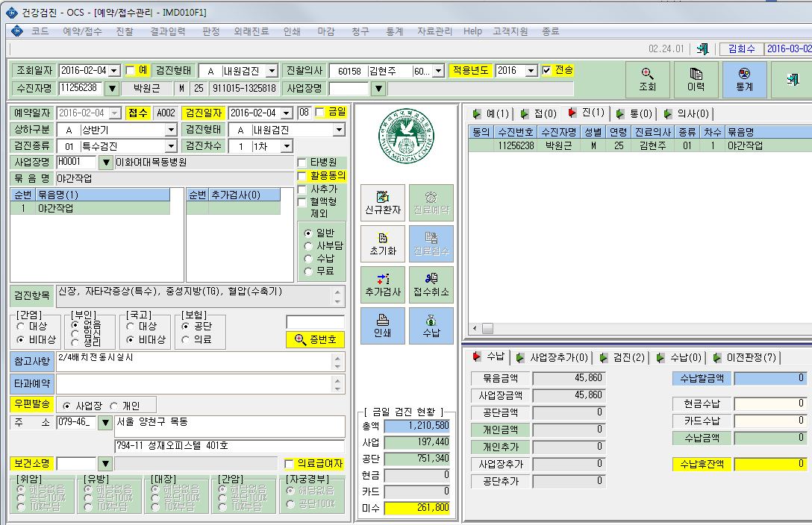Screen dimensions: 812x525
Task: Expand the 검진종류 특수검진 dropdown
Action: 172,146
